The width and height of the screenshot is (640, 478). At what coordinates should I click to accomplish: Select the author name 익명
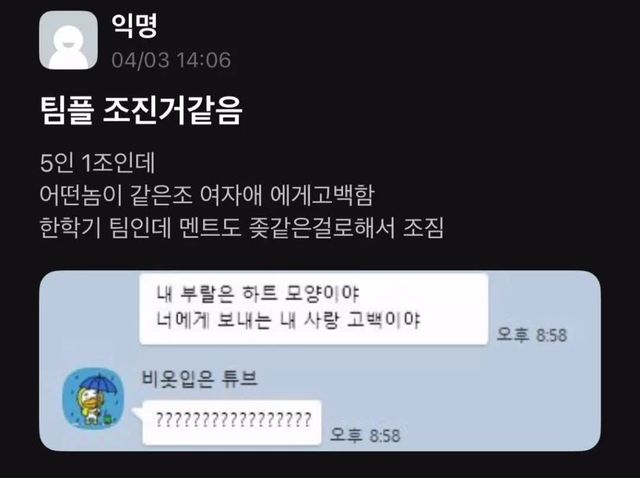[134, 25]
